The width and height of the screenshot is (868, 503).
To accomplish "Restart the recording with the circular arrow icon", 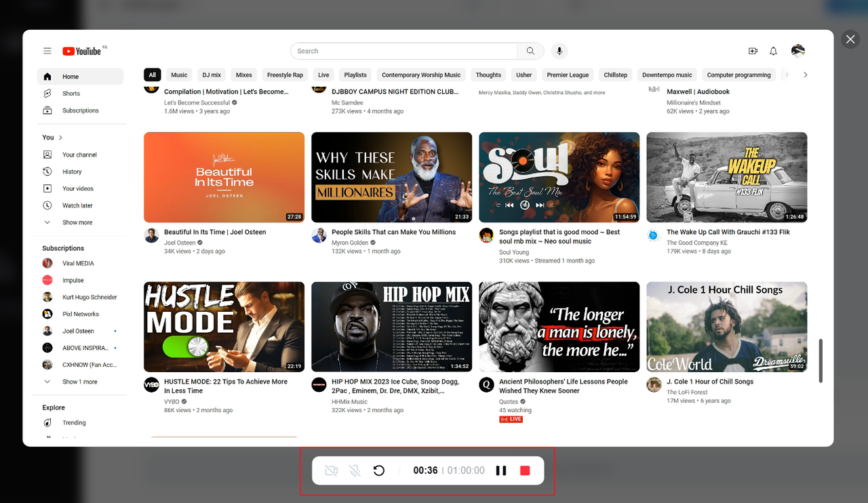I will (x=379, y=470).
